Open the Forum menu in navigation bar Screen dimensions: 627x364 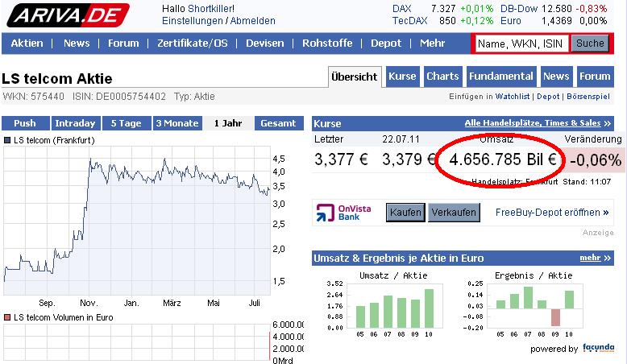click(123, 43)
